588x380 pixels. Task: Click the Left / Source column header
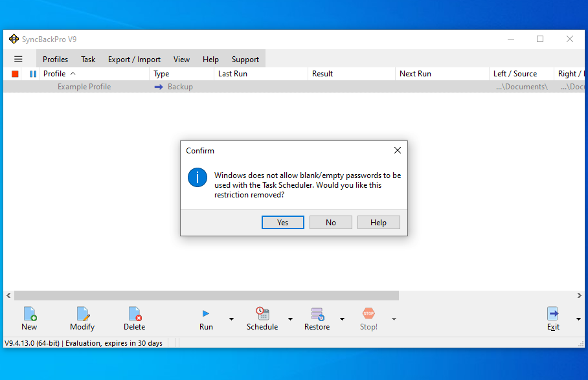pos(522,74)
